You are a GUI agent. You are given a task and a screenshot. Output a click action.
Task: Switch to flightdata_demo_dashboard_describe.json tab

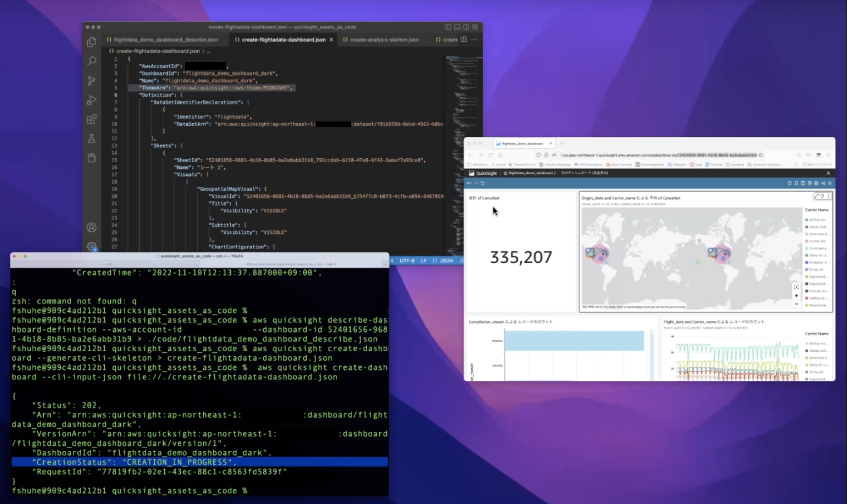pos(165,40)
